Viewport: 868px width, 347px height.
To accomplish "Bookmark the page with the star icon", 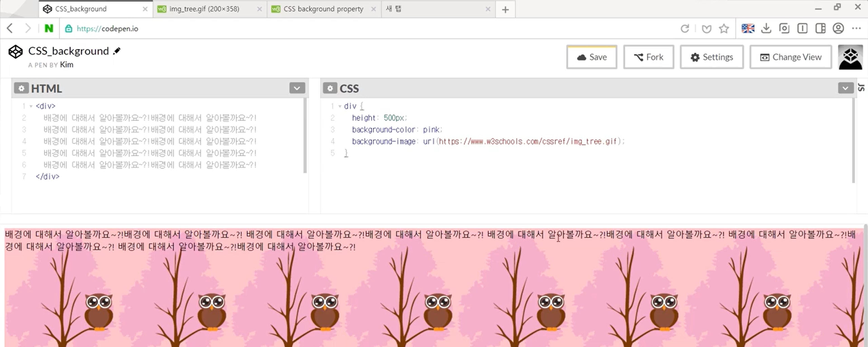I will coord(723,29).
